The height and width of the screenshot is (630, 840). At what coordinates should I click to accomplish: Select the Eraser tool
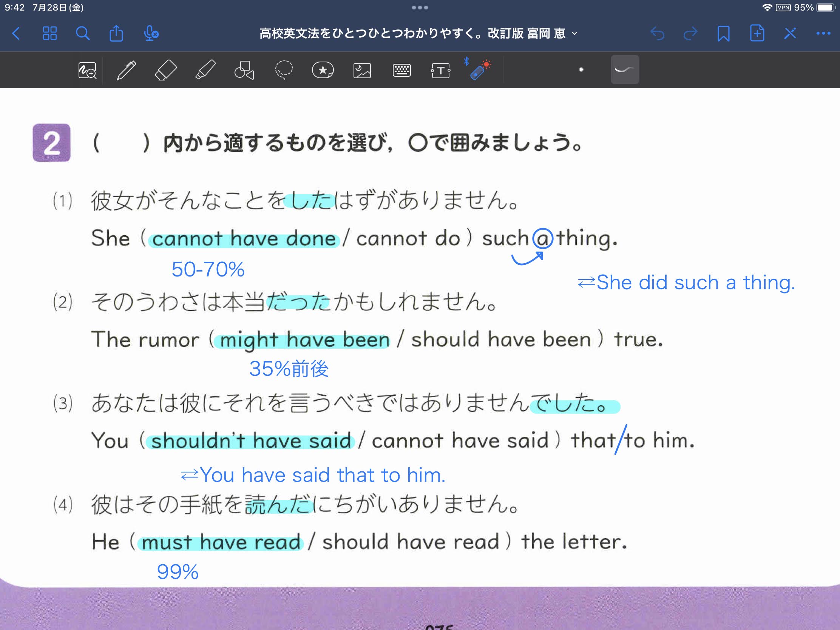165,70
